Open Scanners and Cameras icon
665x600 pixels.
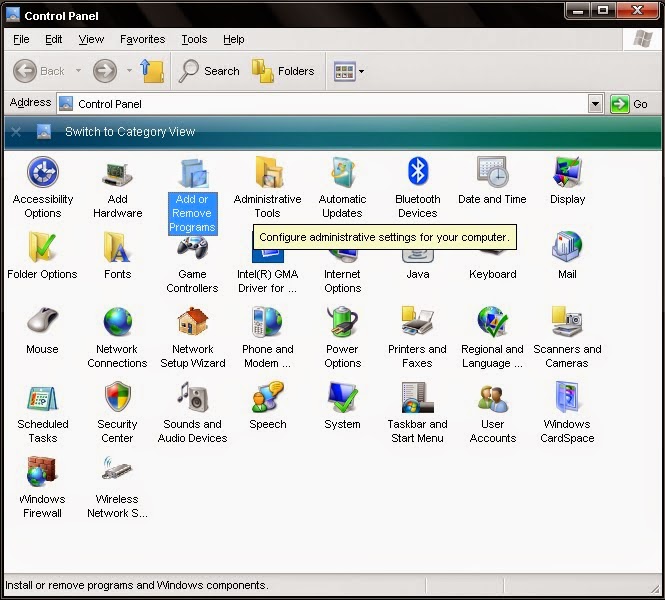[567, 322]
